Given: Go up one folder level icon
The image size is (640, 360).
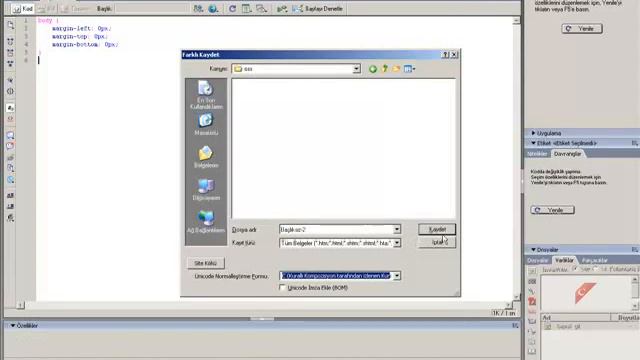Looking at the screenshot, I should 384,69.
